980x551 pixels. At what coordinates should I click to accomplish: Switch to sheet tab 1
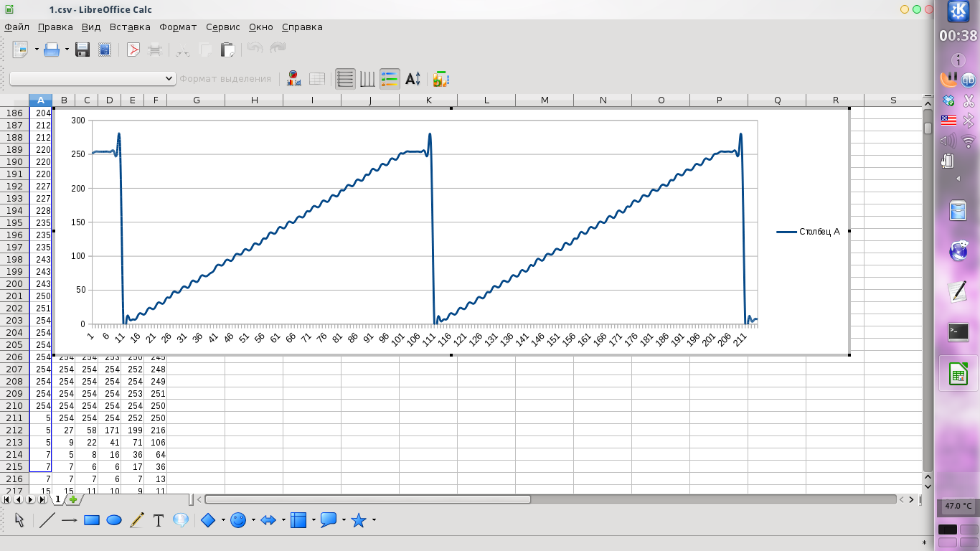57,499
